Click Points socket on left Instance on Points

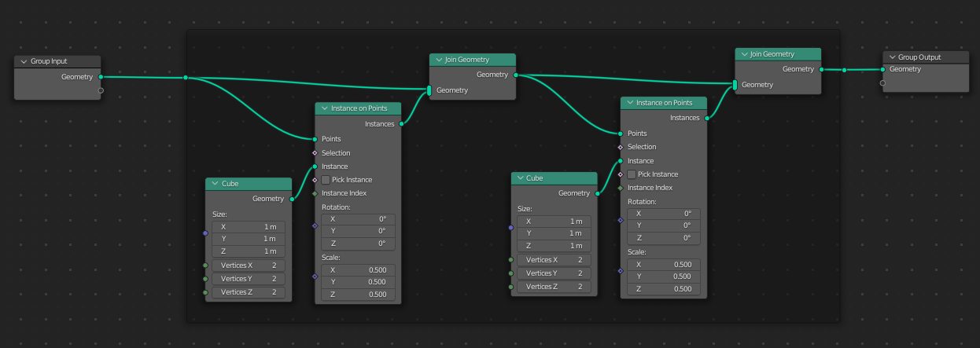tap(315, 139)
